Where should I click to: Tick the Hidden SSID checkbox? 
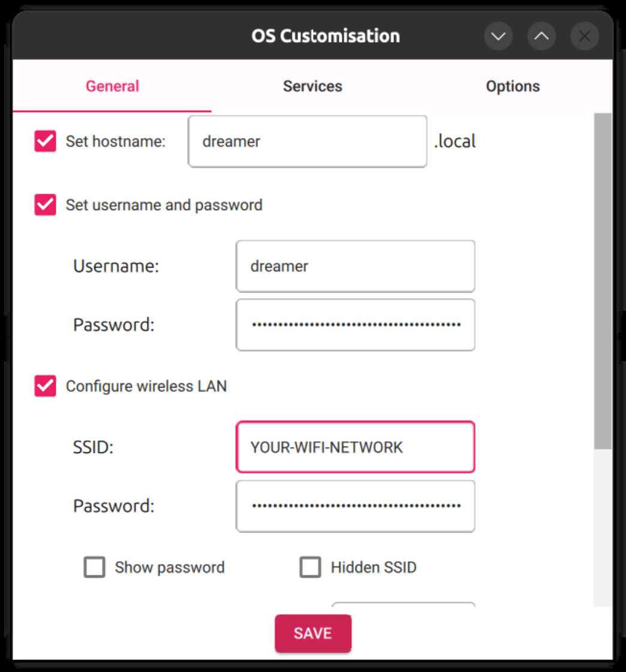coord(310,567)
